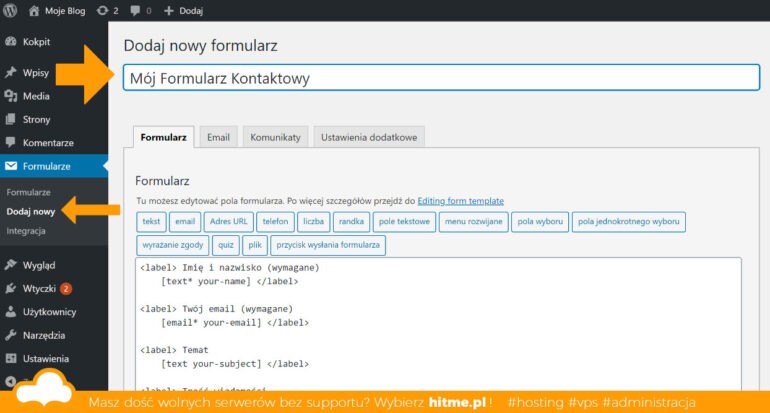Viewport: 770px width, 413px height.
Task: Click the updates icon showing 2
Action: pos(102,11)
